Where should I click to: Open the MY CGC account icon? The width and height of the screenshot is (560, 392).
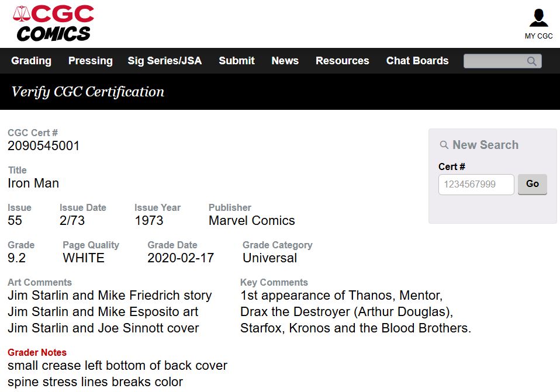click(x=538, y=18)
